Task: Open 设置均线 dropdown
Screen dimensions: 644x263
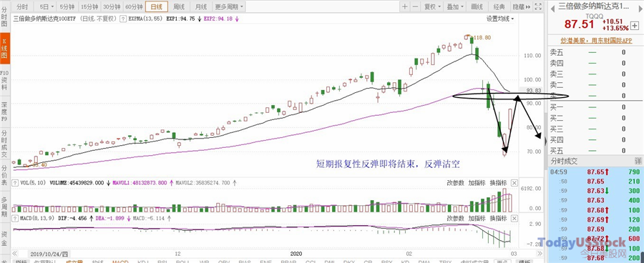Action: coord(500,19)
